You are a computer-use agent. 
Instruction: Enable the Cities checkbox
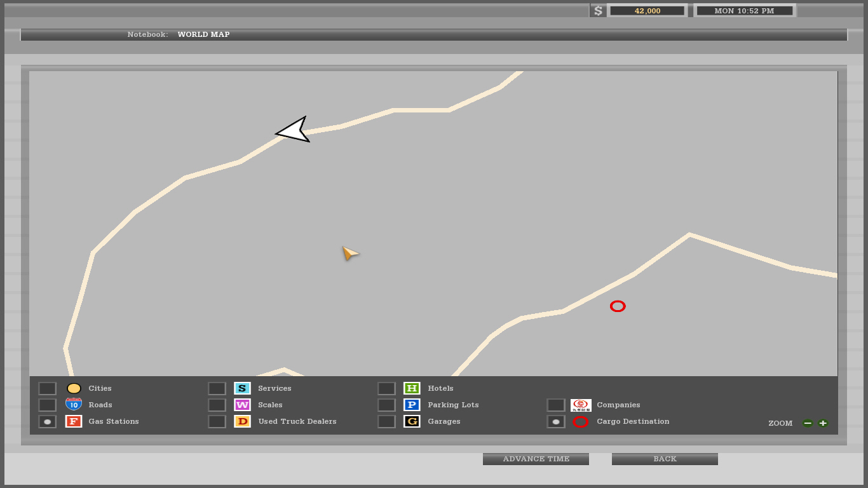coord(47,388)
